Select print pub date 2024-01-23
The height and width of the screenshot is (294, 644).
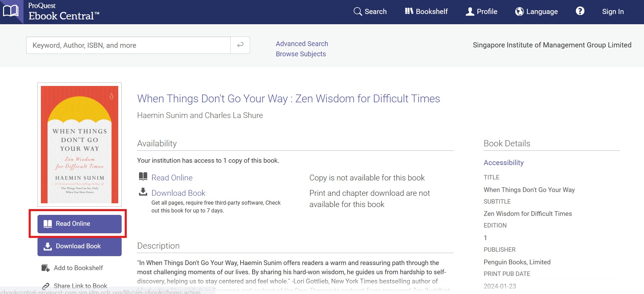click(x=500, y=286)
